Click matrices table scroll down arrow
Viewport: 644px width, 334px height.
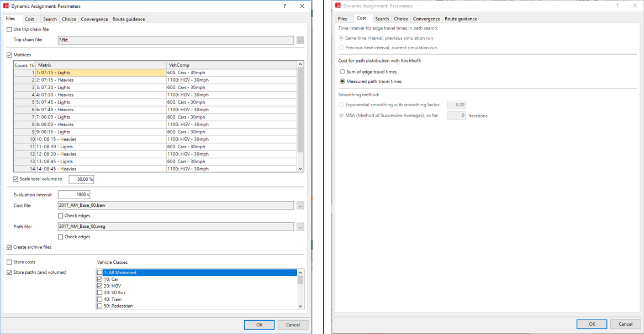click(300, 168)
